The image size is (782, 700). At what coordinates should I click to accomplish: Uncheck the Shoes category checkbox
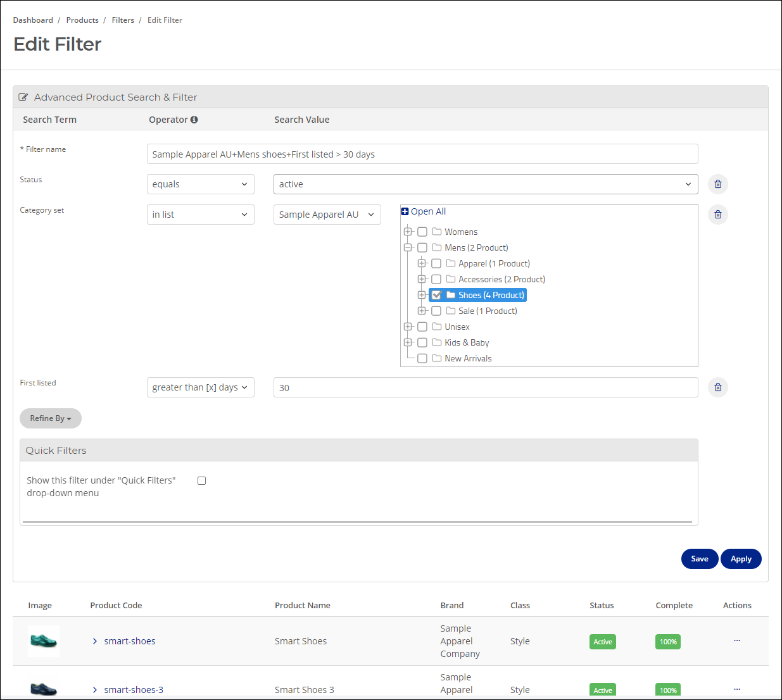click(x=436, y=295)
